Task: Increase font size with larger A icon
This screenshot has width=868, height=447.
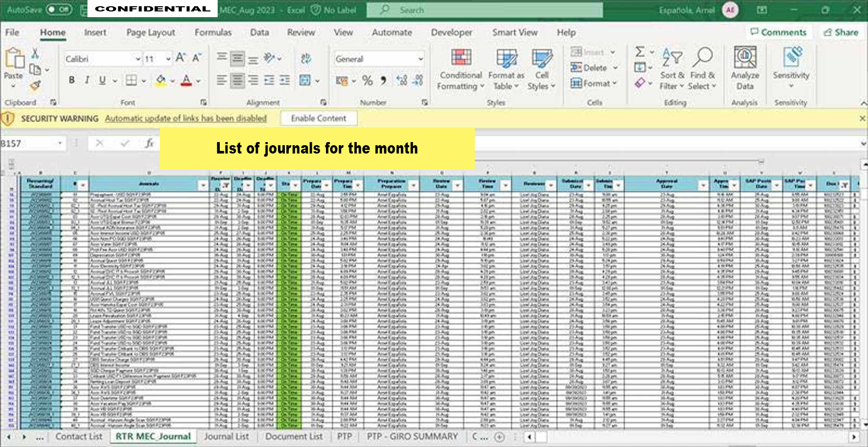Action: point(180,58)
